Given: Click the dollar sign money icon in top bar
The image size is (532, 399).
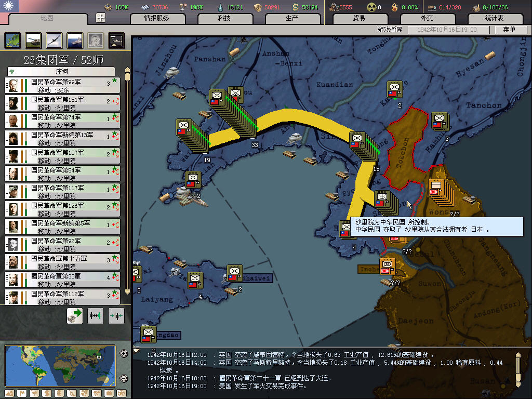Looking at the screenshot, I should coord(295,7).
